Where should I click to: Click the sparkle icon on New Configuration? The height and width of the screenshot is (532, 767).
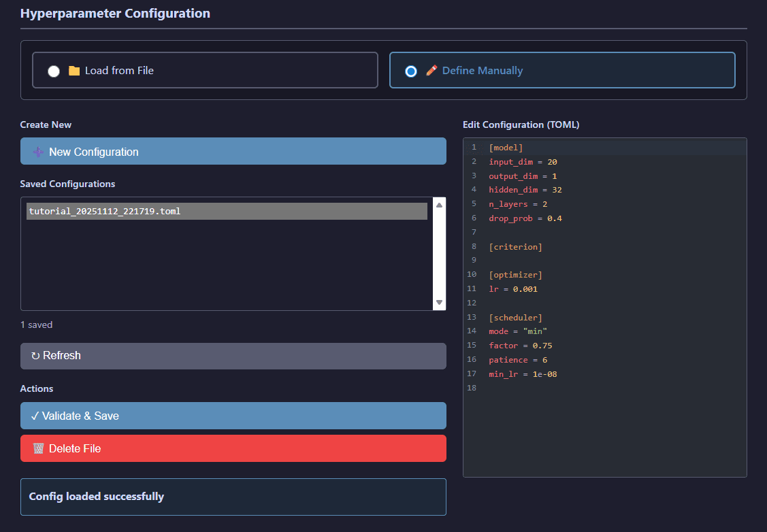point(38,152)
